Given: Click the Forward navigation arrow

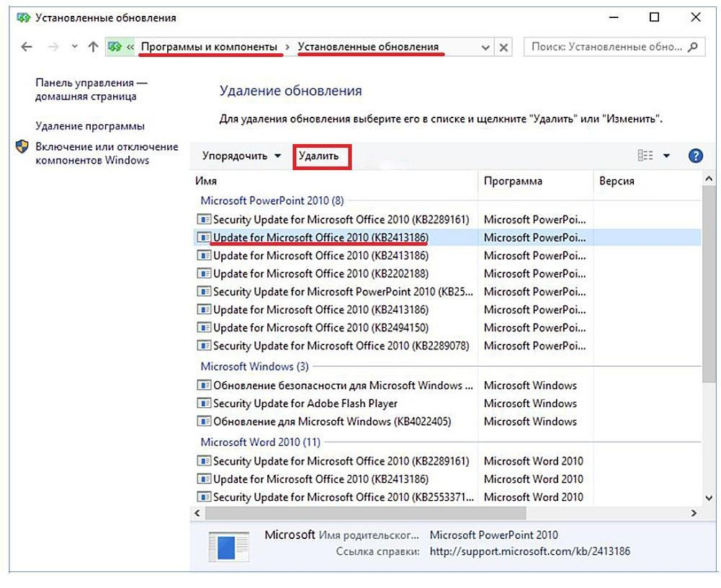Looking at the screenshot, I should (53, 46).
